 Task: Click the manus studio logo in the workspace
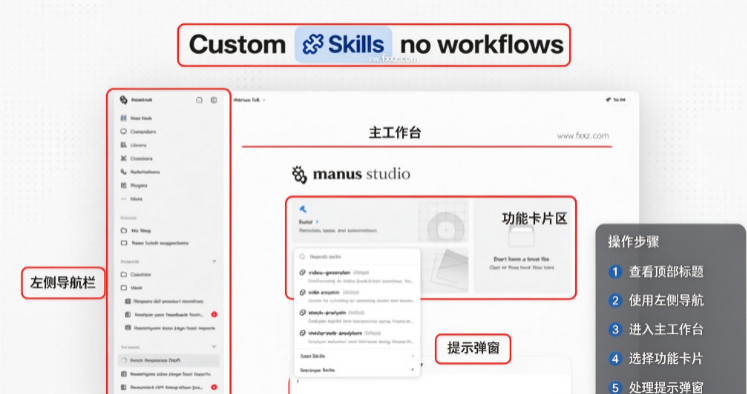(x=351, y=174)
